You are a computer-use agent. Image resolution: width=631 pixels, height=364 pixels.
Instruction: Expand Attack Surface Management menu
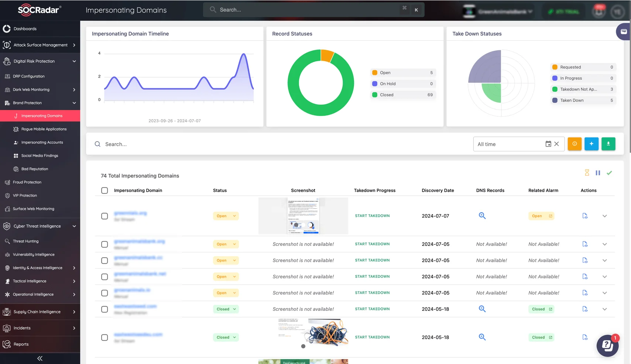click(x=40, y=45)
